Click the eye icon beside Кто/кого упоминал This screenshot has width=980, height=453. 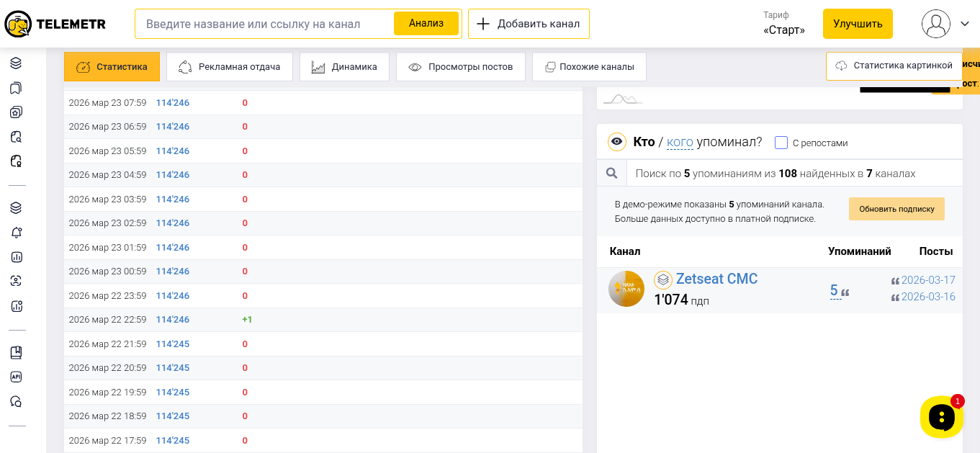(x=616, y=142)
